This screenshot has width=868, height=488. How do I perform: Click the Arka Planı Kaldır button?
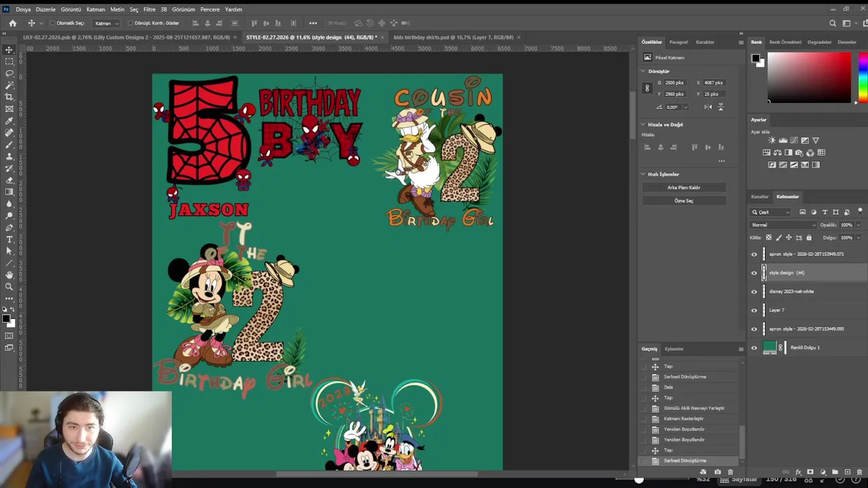[684, 188]
